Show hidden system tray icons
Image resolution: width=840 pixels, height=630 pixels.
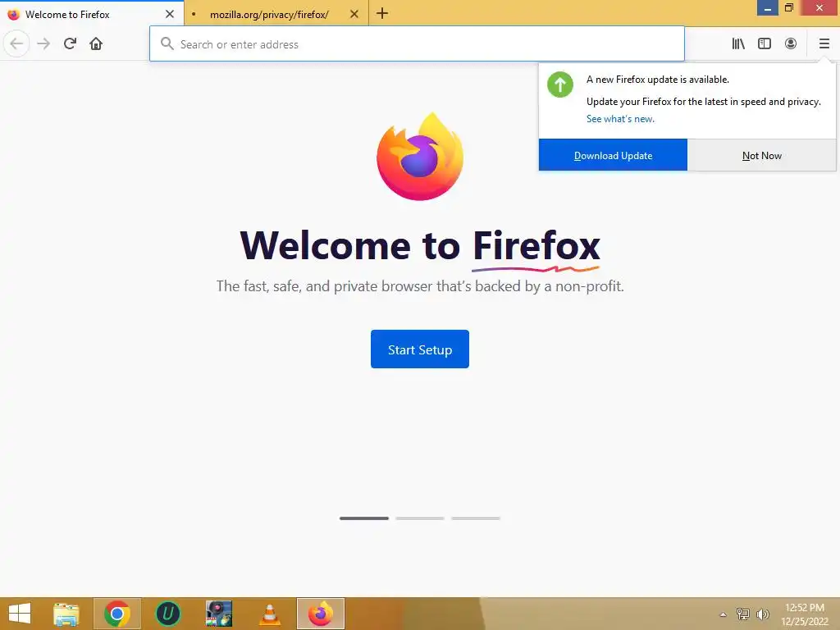coord(724,614)
